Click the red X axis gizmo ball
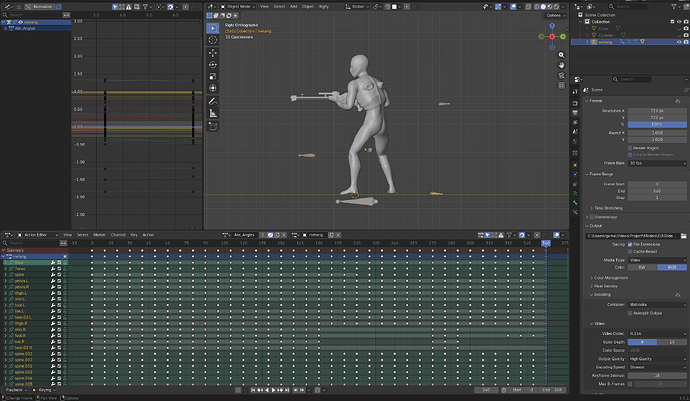Screen dimensions: 690x401 [552, 37]
